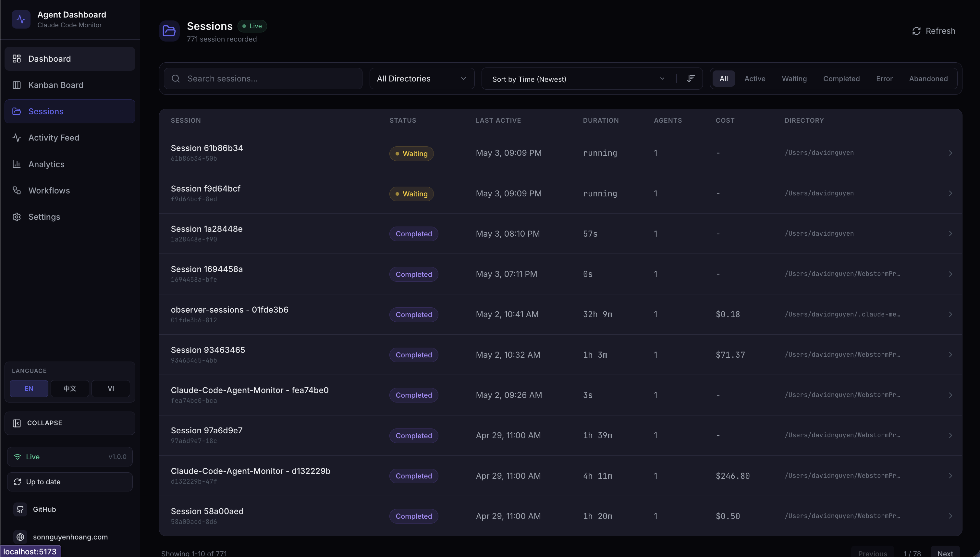Screen dimensions: 980x557
Task: Click the collapse sidebar panel icon
Action: pos(17,423)
